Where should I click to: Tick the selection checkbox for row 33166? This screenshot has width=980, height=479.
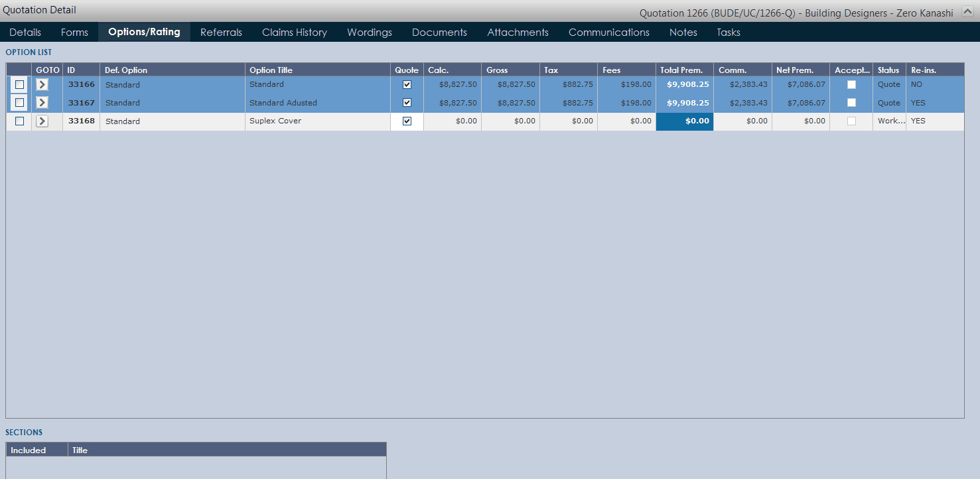point(19,84)
